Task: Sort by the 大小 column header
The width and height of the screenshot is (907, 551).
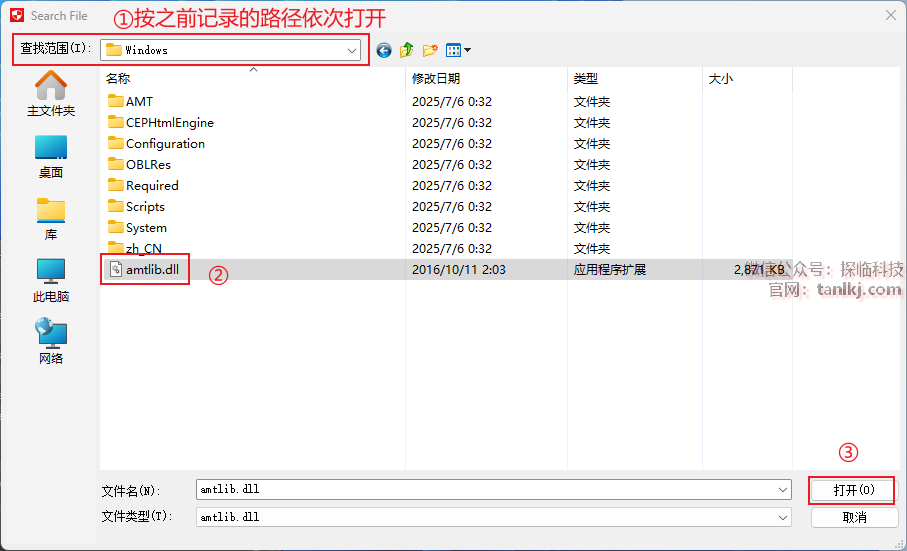Action: [x=721, y=79]
